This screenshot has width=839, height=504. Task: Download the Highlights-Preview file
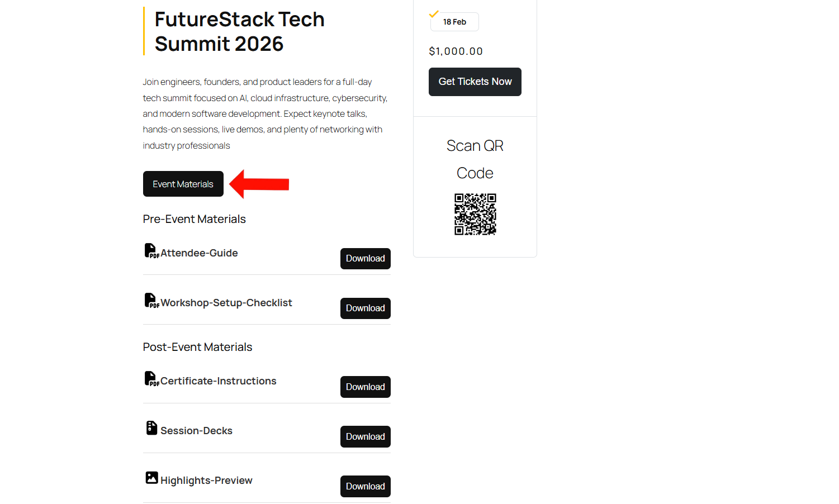[365, 486]
